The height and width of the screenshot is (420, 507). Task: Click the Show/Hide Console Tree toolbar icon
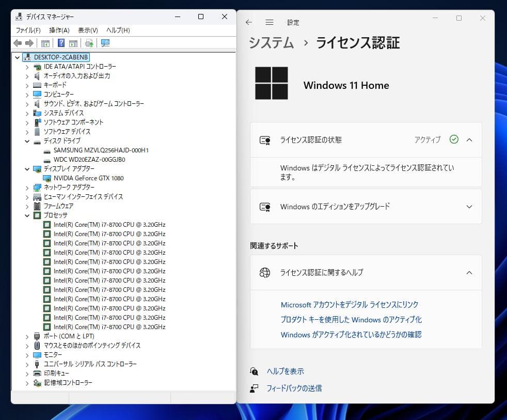point(45,43)
